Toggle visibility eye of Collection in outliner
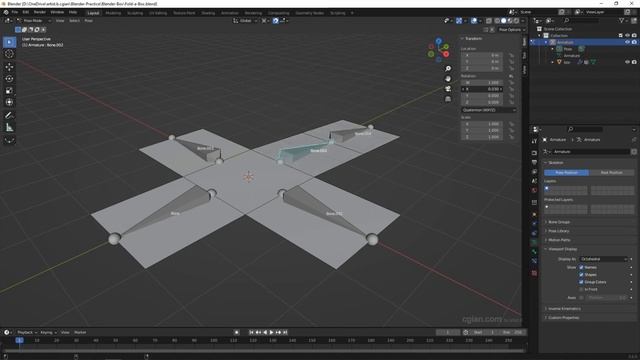 click(x=627, y=36)
